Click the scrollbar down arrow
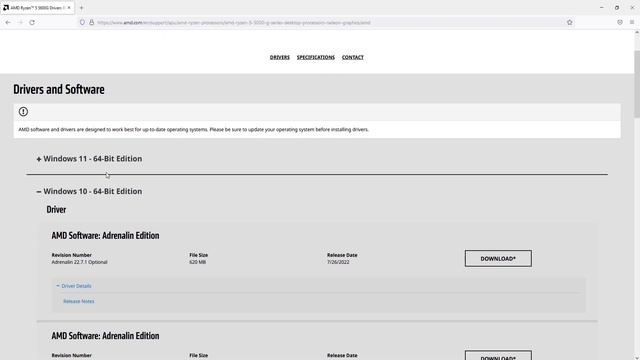 (x=637, y=357)
